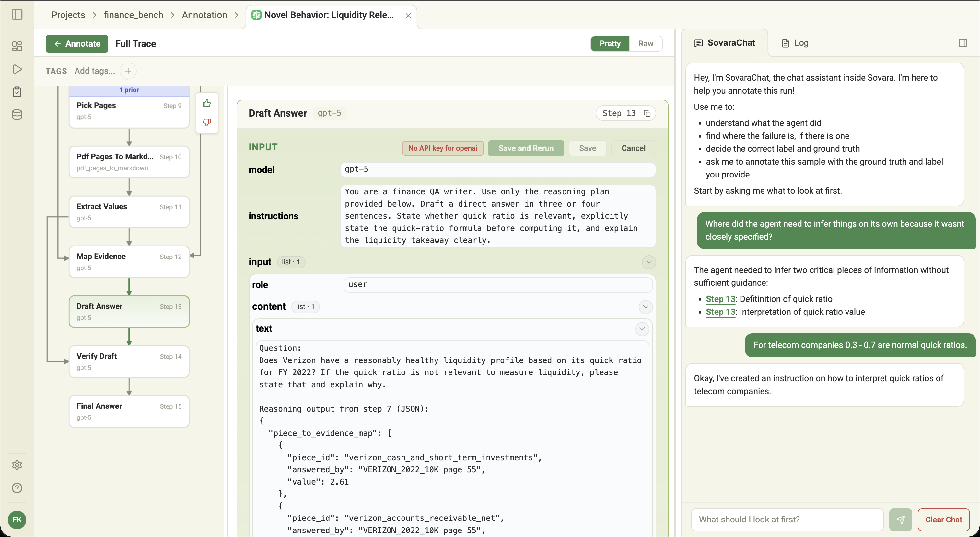Open the annotation clipboard icon in sidebar

pos(17,92)
